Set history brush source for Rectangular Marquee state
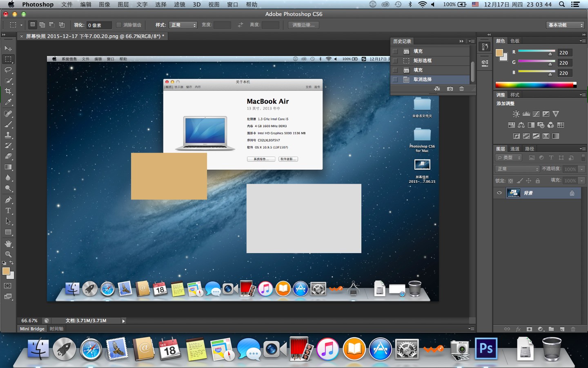Screen dimensions: 588x368 click(395, 61)
